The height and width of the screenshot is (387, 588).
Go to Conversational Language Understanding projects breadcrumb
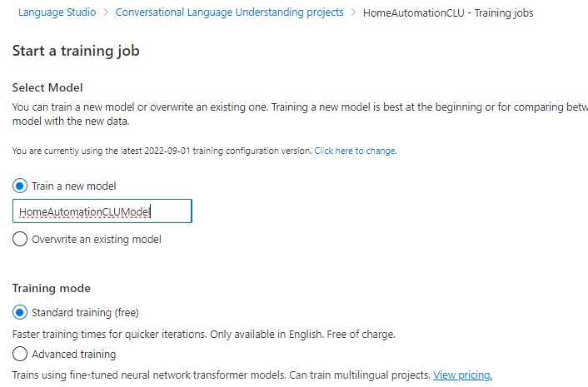pyautogui.click(x=229, y=13)
